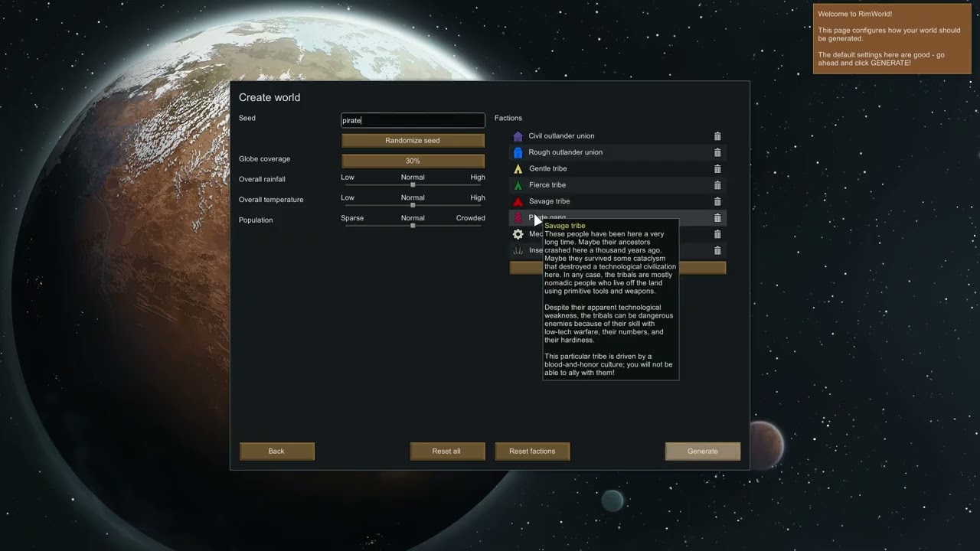980x551 pixels.
Task: Click the Mechanoid gear icon
Action: click(x=518, y=234)
